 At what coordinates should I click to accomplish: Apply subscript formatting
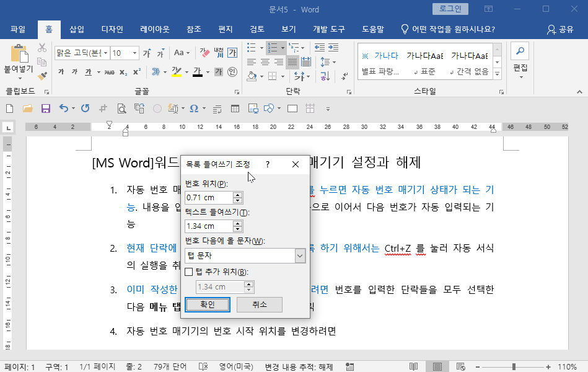[123, 72]
